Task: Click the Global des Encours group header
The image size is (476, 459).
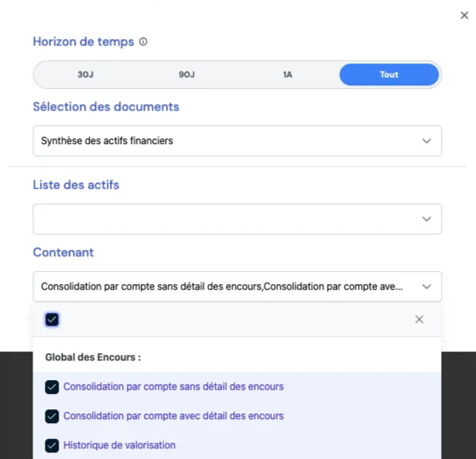Action: click(x=93, y=357)
